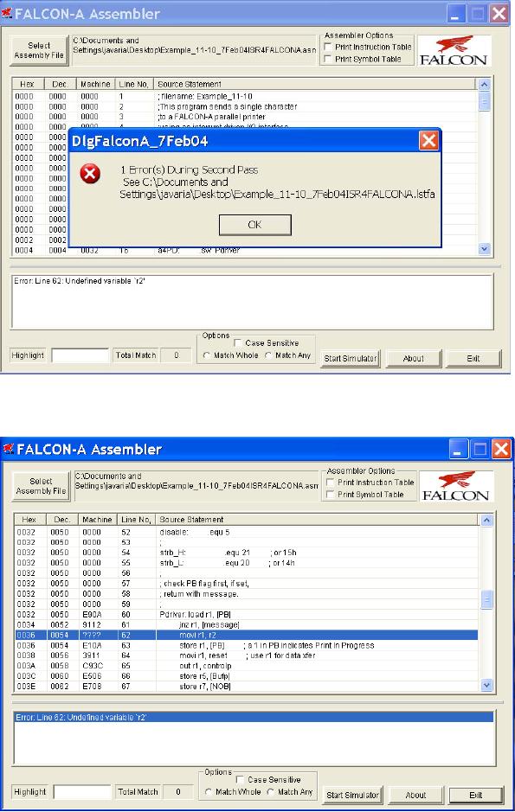Enable Print Symbol Table in bottom window

[330, 495]
